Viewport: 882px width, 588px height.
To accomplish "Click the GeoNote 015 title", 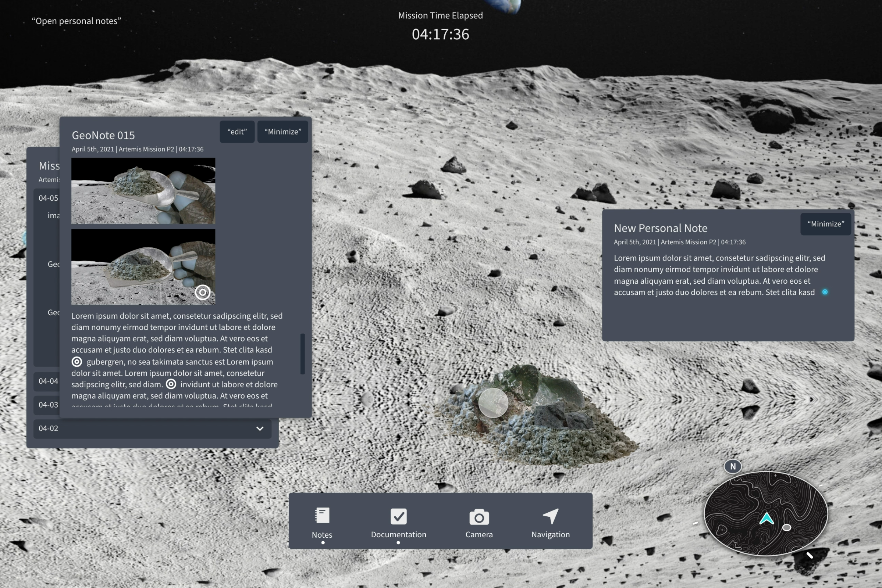I will 103,135.
